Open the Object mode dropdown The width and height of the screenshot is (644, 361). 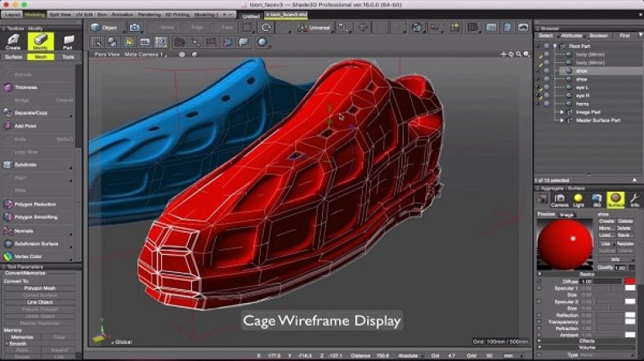pyautogui.click(x=107, y=28)
